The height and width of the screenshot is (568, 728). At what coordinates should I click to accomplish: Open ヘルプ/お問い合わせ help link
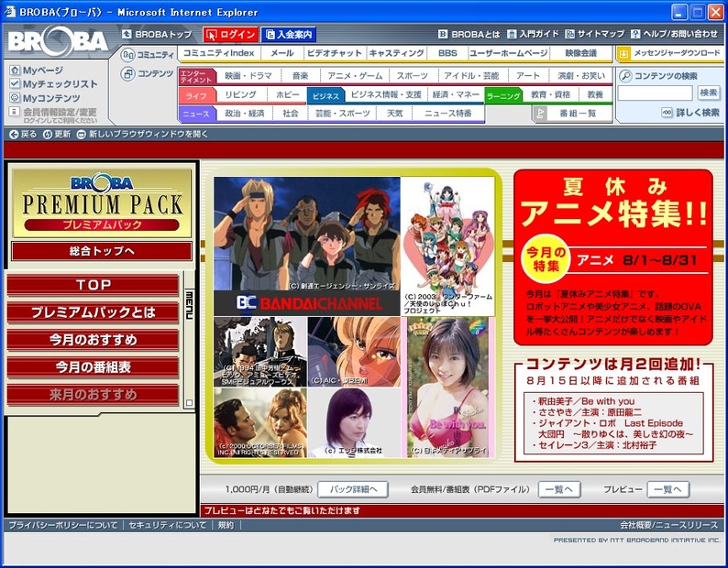click(674, 34)
